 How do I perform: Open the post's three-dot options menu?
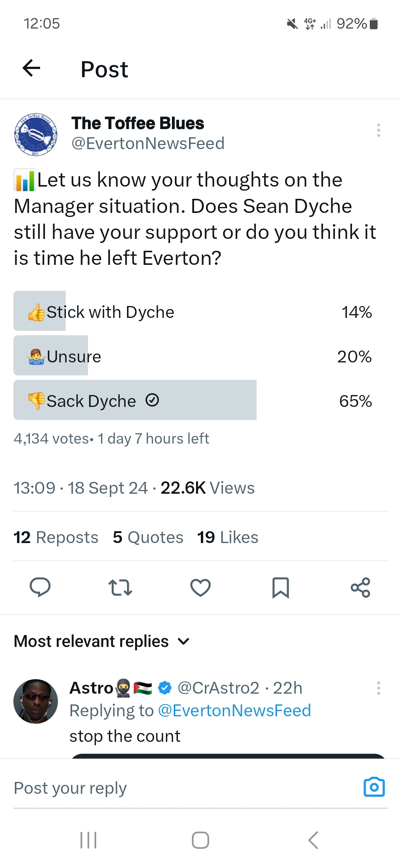click(378, 130)
